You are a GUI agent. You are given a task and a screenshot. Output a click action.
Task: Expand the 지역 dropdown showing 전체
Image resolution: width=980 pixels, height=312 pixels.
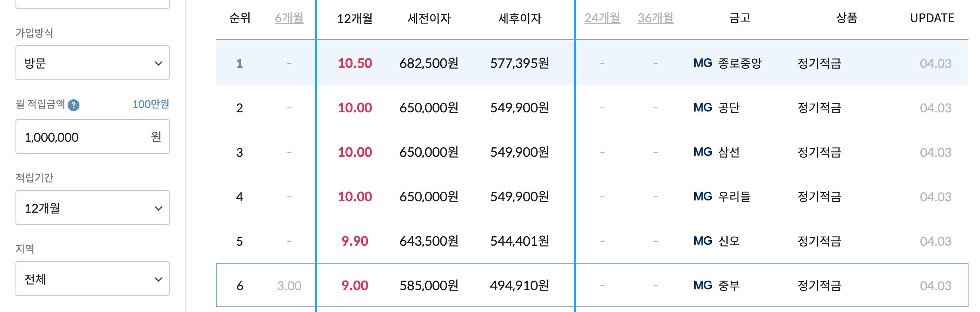(92, 279)
